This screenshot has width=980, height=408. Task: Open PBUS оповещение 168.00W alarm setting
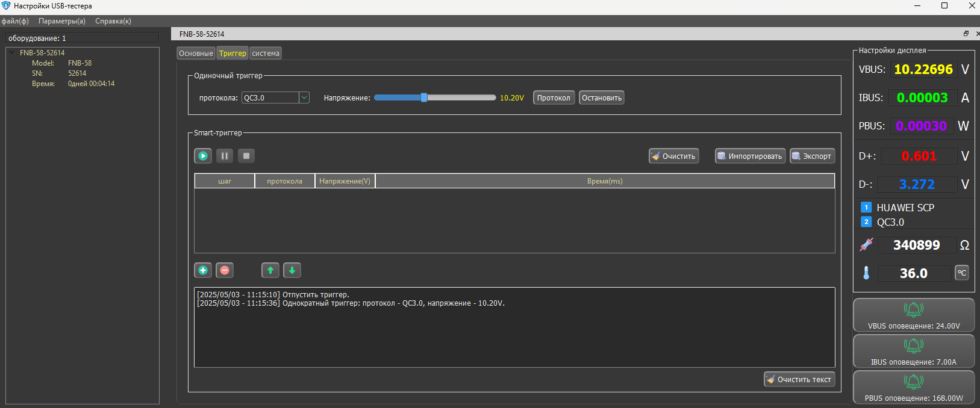click(914, 388)
